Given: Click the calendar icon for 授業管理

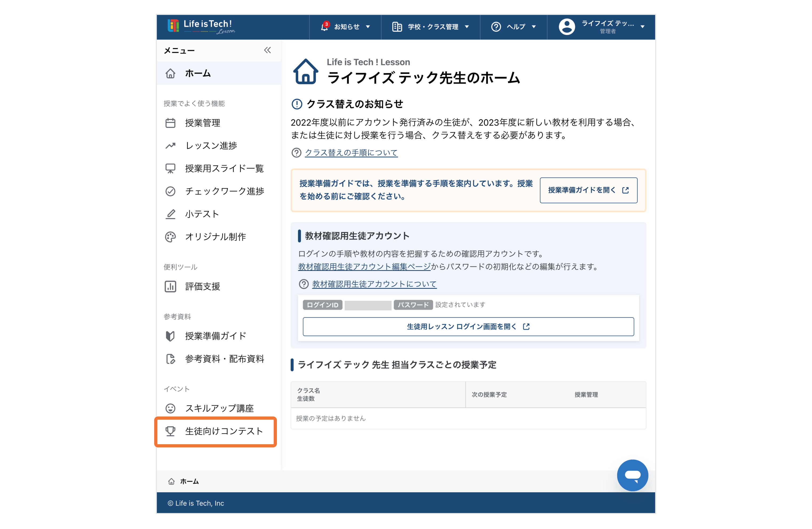Looking at the screenshot, I should (x=170, y=123).
